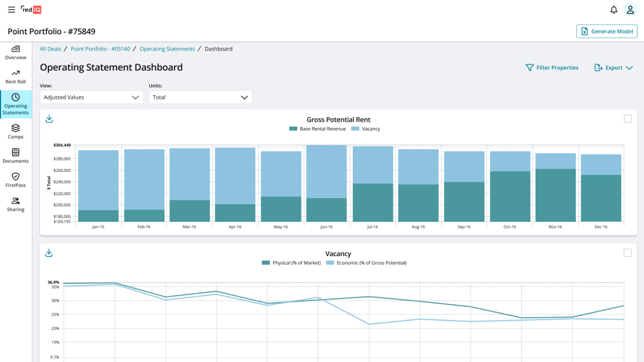Viewport: 644px width, 362px height.
Task: Click the Filter Properties text
Action: tap(557, 68)
